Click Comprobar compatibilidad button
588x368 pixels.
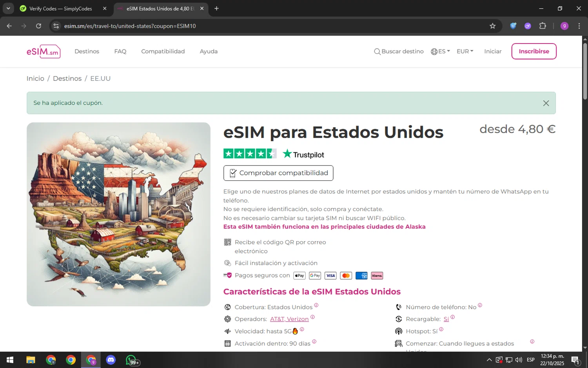point(278,173)
